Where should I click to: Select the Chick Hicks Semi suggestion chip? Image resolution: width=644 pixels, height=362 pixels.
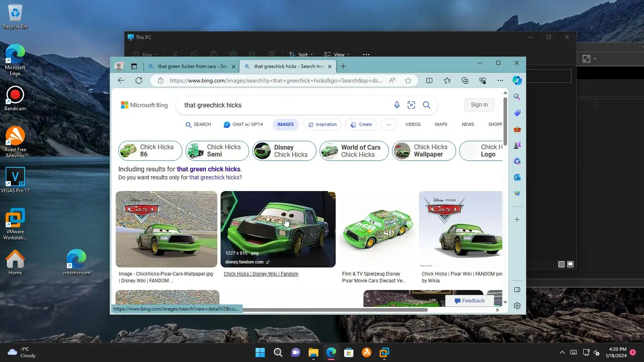[x=217, y=151]
